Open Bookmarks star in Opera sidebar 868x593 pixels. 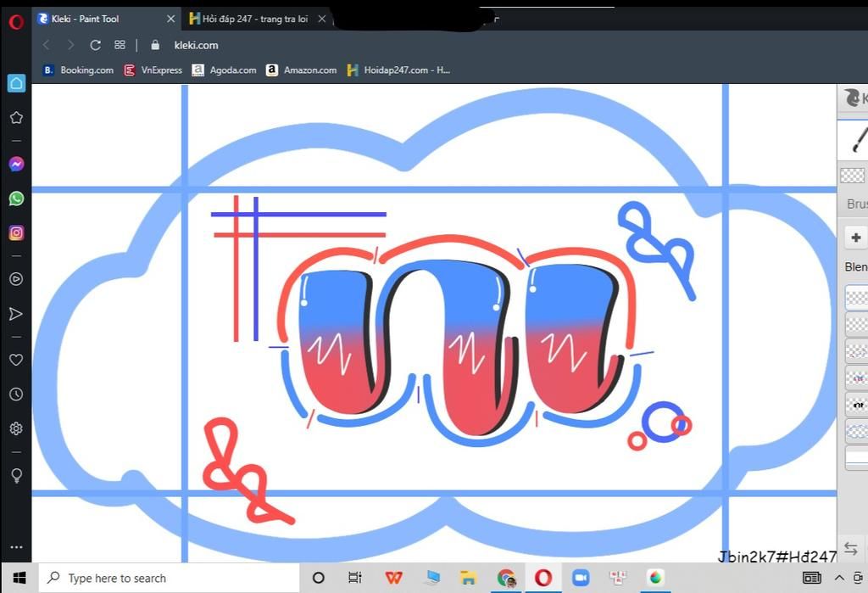click(x=16, y=117)
